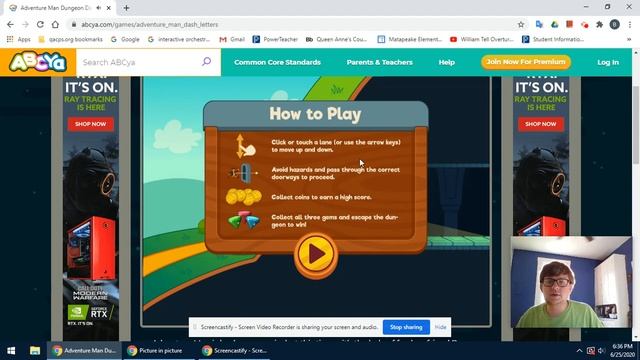
Task: Open the PowerTeacher bookmark
Action: [275, 39]
